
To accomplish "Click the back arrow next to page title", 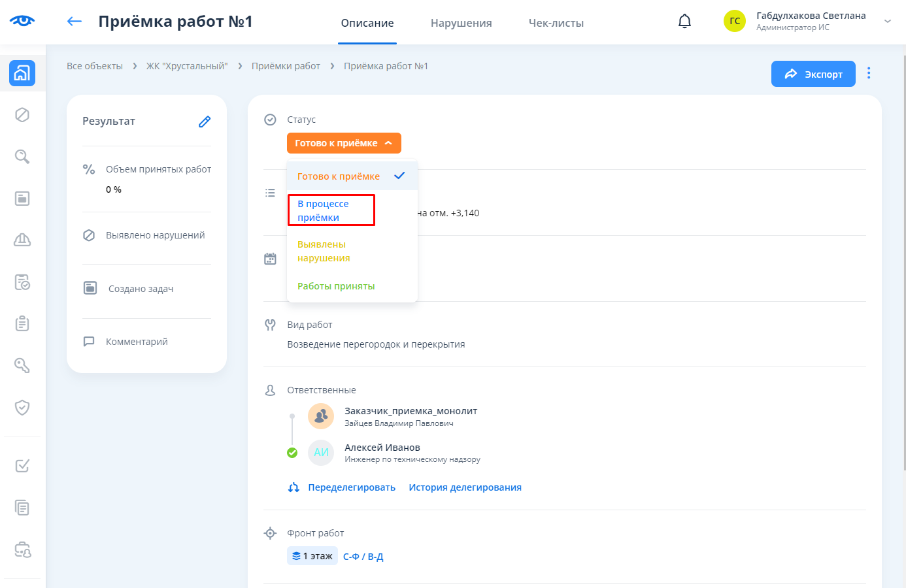I will 75,22.
